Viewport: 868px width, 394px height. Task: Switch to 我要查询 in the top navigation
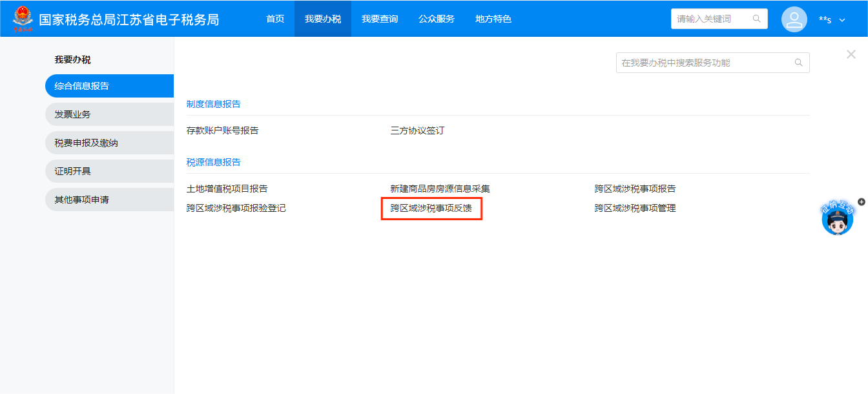(x=380, y=19)
